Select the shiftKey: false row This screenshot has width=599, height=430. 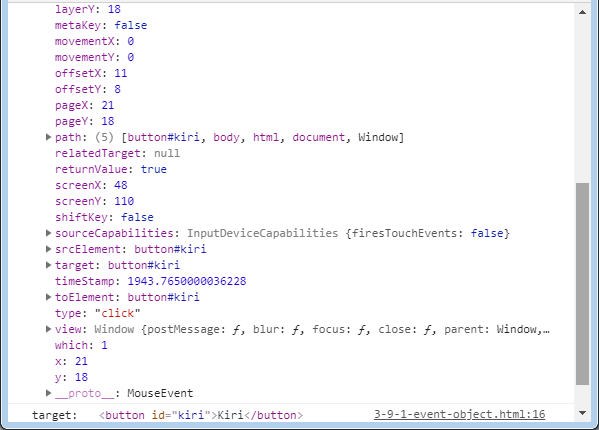click(104, 217)
